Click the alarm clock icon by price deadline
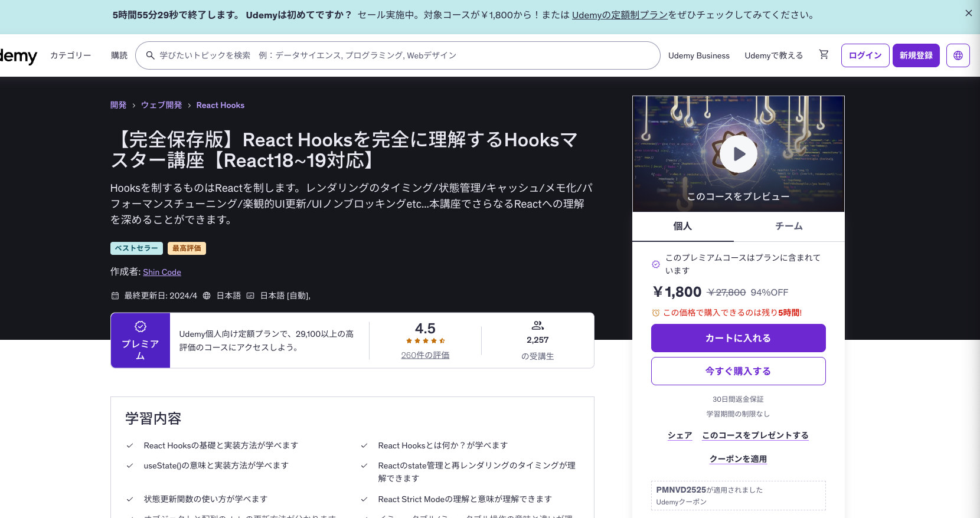The width and height of the screenshot is (980, 518). tap(655, 313)
